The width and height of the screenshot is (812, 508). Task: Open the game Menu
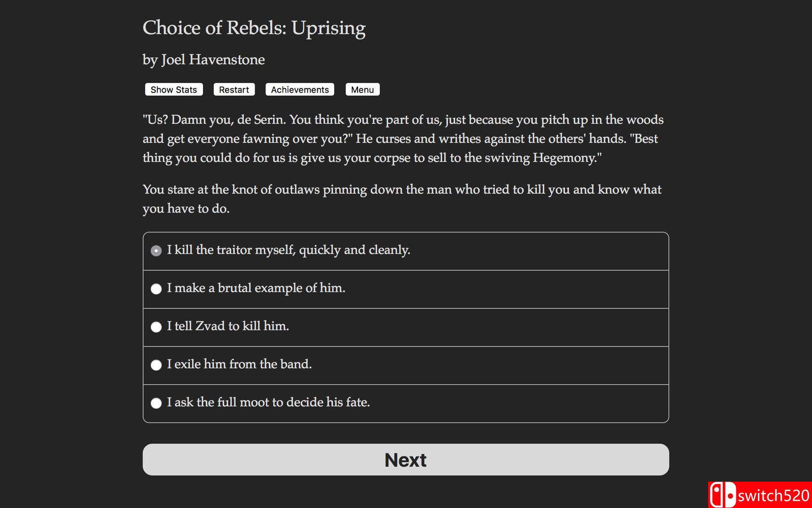pyautogui.click(x=362, y=89)
